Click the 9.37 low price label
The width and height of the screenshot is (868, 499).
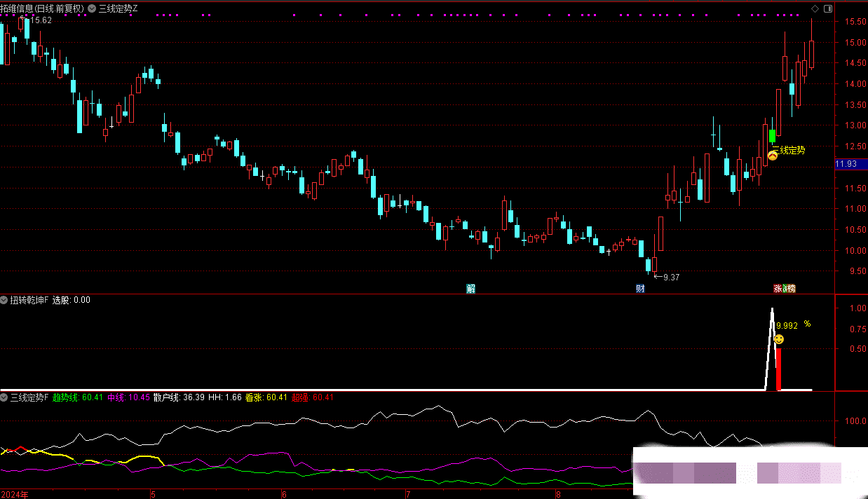point(671,277)
